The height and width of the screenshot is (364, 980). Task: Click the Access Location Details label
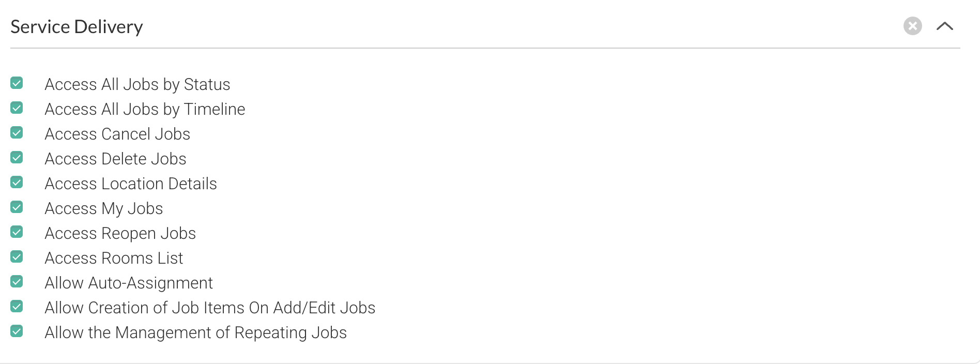coord(131,184)
